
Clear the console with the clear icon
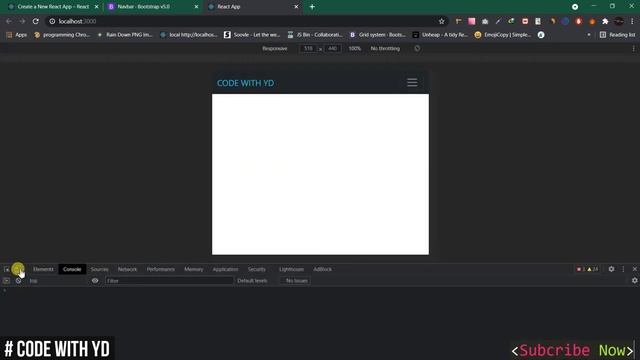click(x=18, y=281)
